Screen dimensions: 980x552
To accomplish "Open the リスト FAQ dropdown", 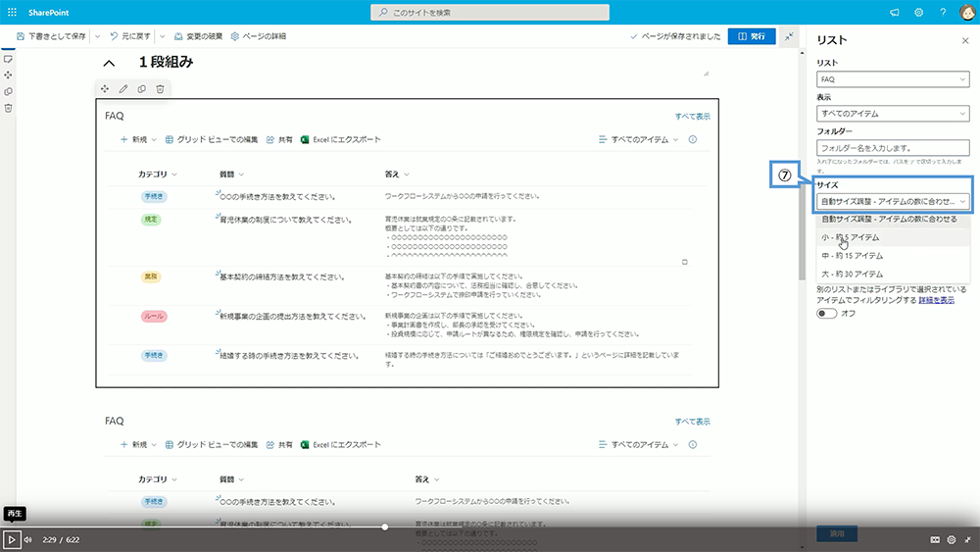I will [x=893, y=79].
